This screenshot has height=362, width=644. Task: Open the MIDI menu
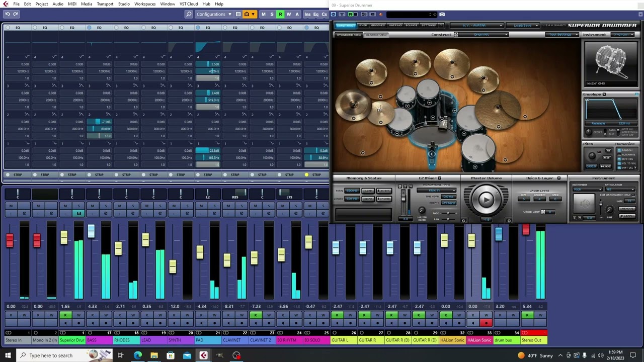tap(72, 4)
